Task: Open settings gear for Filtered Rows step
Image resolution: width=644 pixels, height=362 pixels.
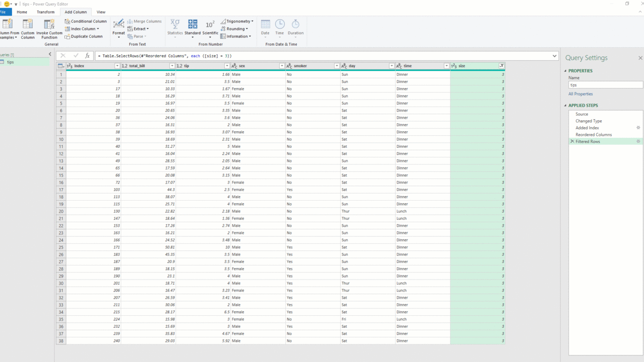Action: 638,141
